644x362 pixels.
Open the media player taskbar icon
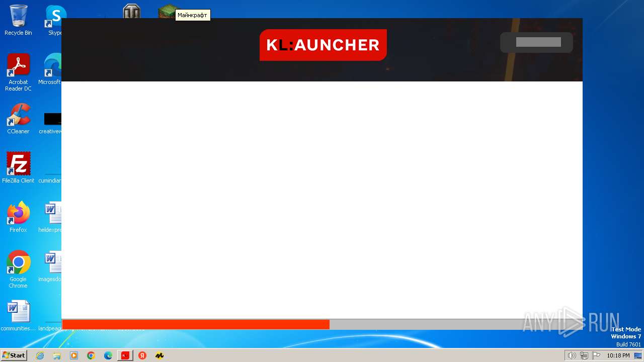click(x=74, y=355)
